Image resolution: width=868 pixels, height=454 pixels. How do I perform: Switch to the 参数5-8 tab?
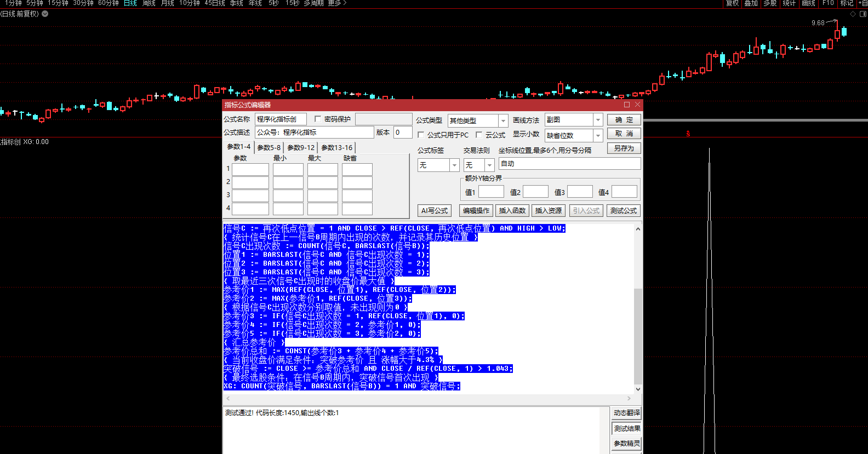point(269,147)
